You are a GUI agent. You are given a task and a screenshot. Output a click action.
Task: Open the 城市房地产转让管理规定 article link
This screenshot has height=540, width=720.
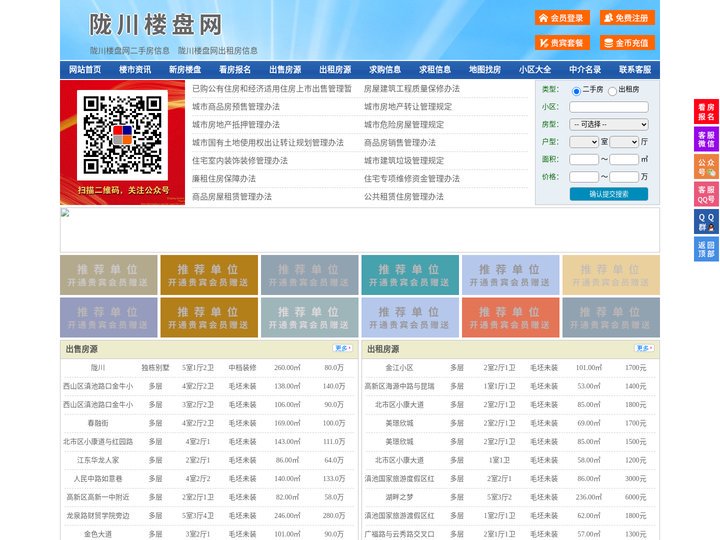click(408, 107)
